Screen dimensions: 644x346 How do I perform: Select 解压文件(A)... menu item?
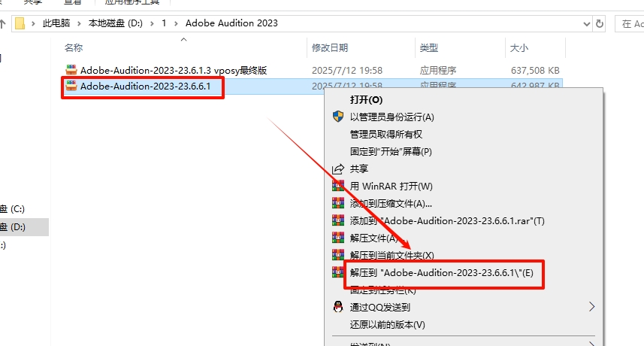(x=464, y=238)
